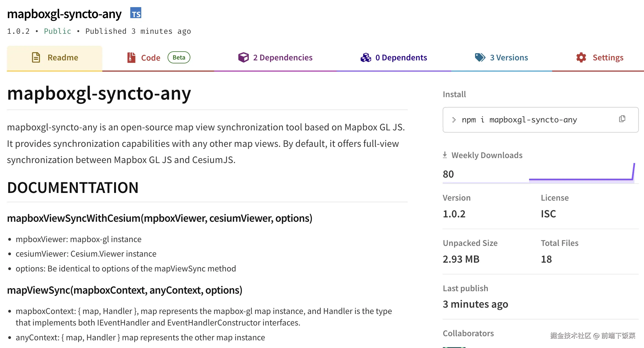Click the Beta badge label
This screenshot has width=644, height=348.
pyautogui.click(x=179, y=57)
